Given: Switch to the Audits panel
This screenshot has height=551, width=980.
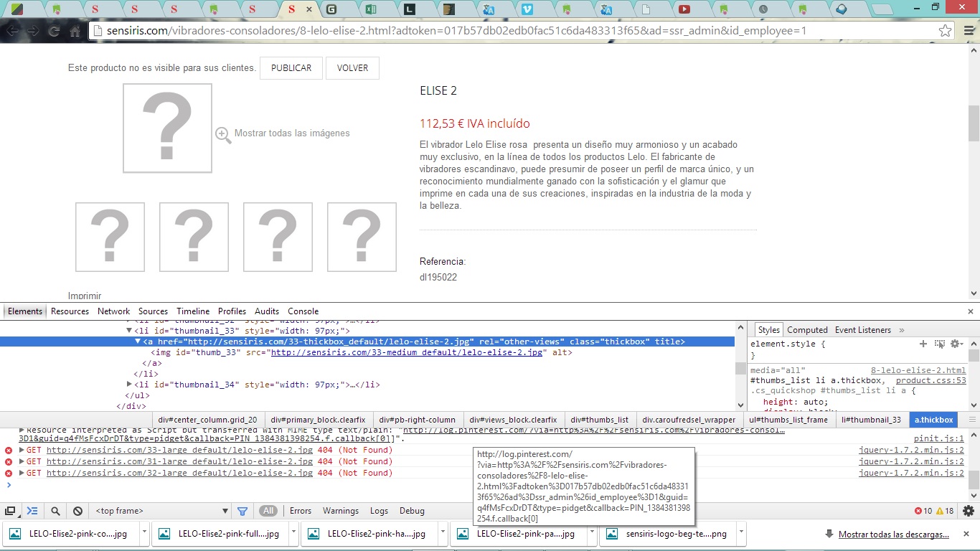Looking at the screenshot, I should click(267, 311).
